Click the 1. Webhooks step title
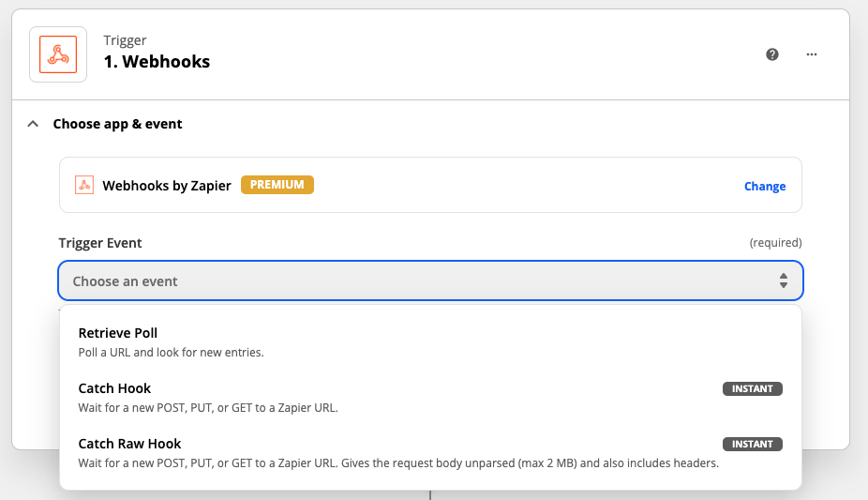The image size is (868, 500). click(x=157, y=62)
